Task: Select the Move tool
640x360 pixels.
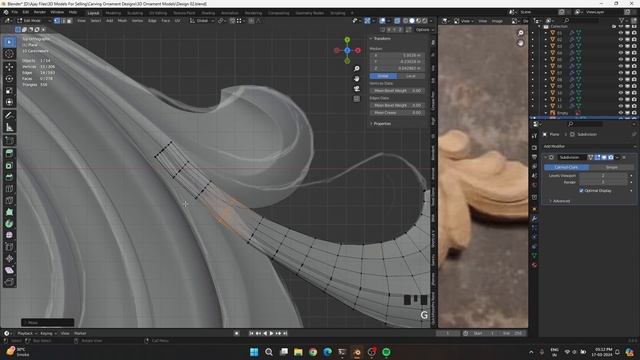Action: coord(9,67)
